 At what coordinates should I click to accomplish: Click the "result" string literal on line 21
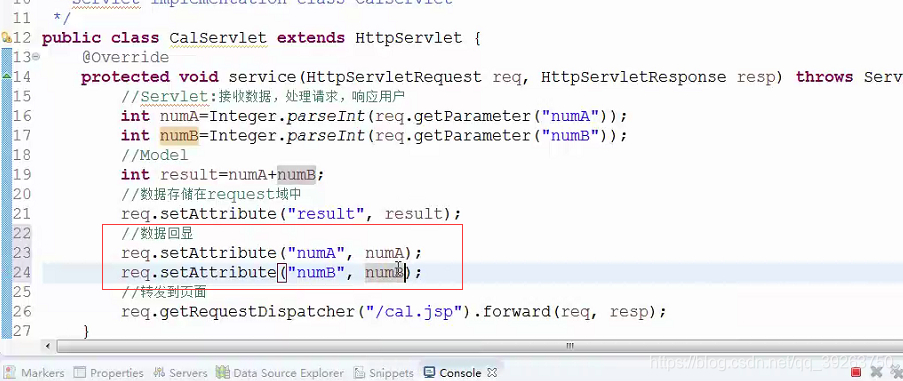[x=325, y=214]
